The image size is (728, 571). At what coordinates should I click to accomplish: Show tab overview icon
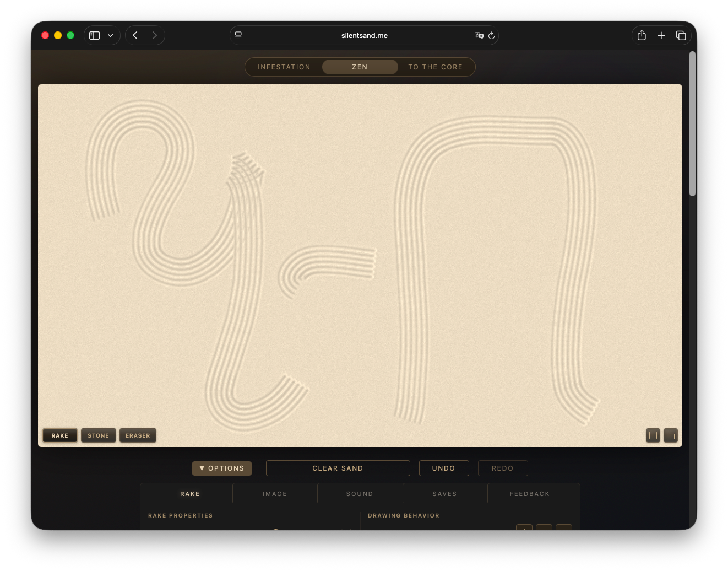click(681, 35)
